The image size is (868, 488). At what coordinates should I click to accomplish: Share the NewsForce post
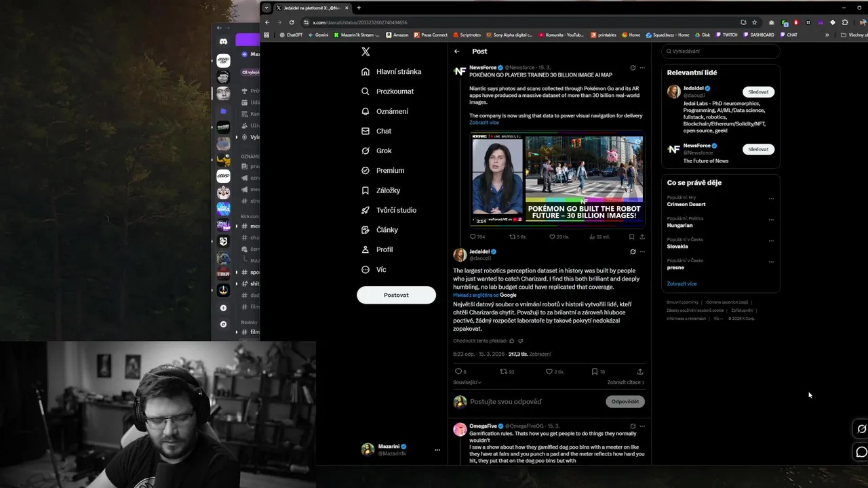642,237
